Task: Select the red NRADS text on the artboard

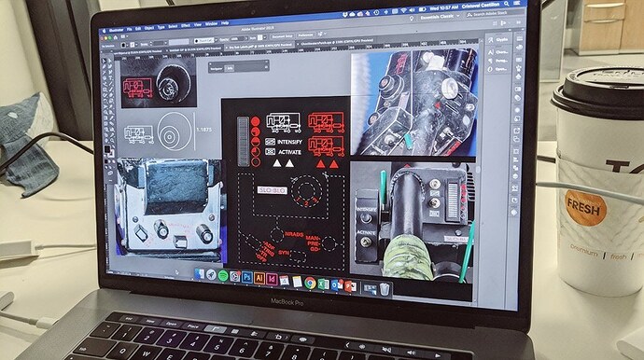Action: pyautogui.click(x=294, y=234)
